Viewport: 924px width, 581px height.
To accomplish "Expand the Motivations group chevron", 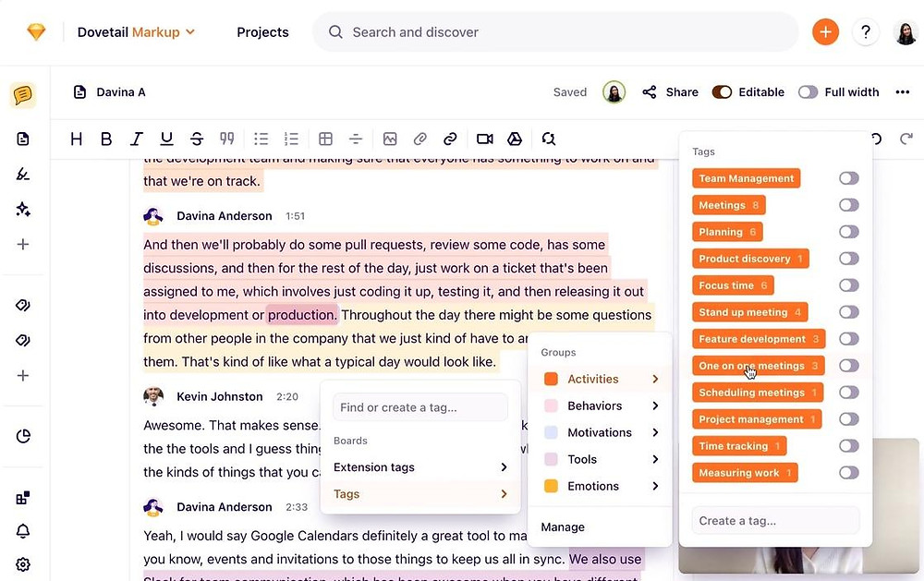I will click(x=655, y=432).
